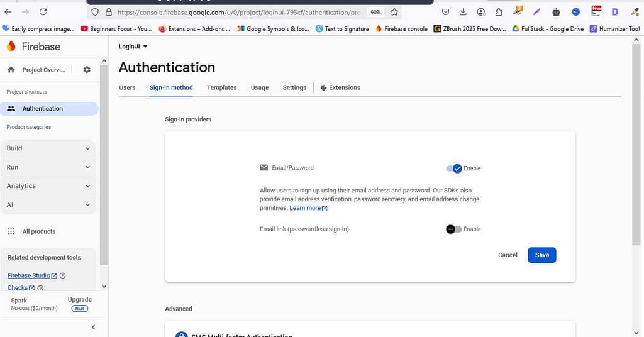Open Google Symbols & Icons bookmark

[273, 29]
